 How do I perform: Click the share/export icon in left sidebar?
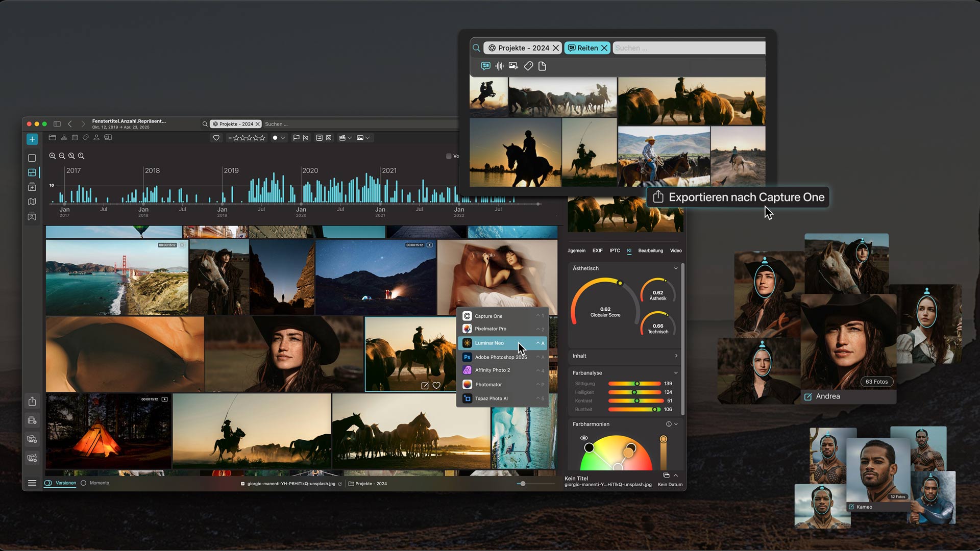pos(32,402)
